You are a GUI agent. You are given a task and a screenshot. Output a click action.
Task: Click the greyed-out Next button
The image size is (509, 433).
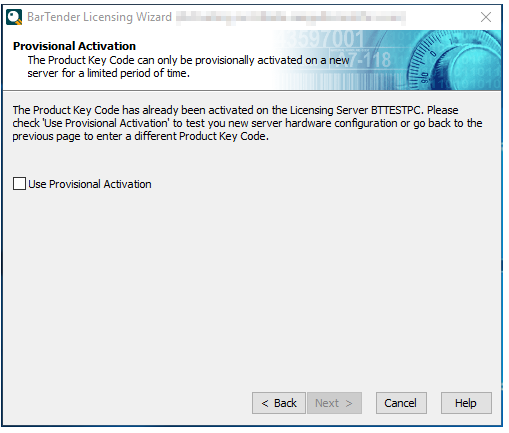[334, 403]
